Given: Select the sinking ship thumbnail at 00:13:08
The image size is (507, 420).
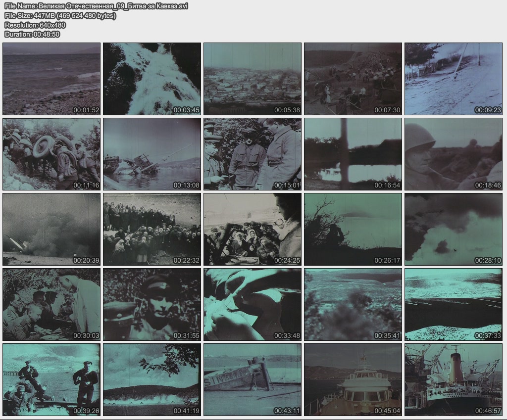Looking at the screenshot, I should click(152, 154).
